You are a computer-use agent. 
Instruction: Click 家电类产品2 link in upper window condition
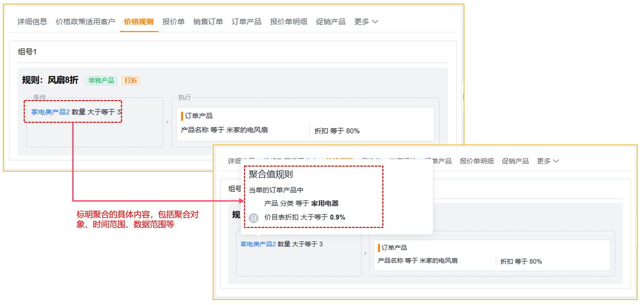(x=50, y=112)
